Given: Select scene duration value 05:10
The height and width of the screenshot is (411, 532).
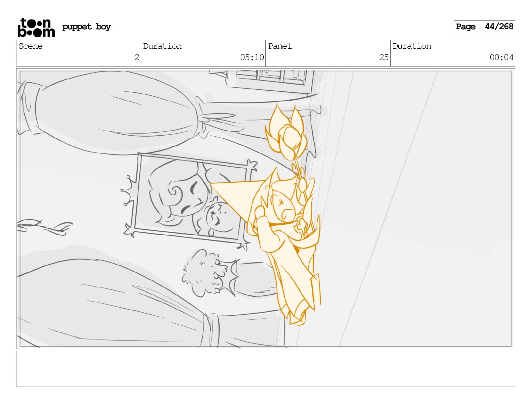Looking at the screenshot, I should click(252, 57).
